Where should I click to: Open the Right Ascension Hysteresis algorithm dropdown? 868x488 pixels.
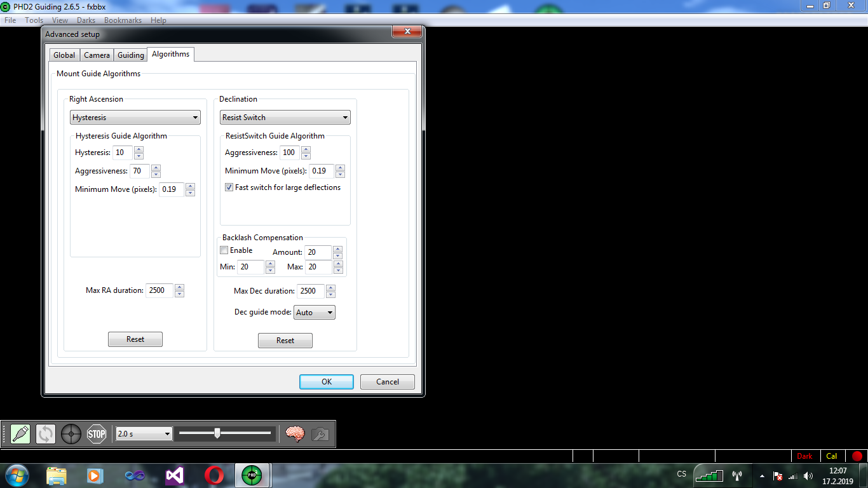[x=135, y=118]
